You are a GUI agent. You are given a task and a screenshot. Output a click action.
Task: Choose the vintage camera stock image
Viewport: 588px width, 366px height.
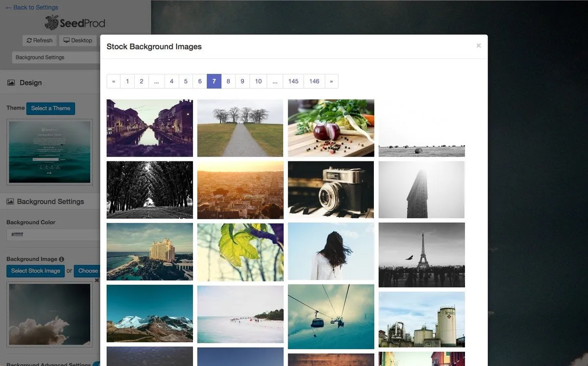(331, 190)
